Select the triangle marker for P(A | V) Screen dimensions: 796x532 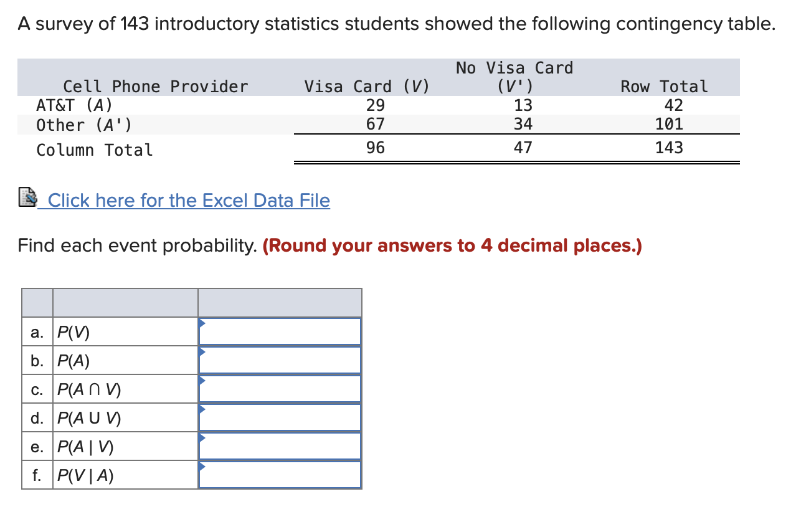click(x=202, y=437)
